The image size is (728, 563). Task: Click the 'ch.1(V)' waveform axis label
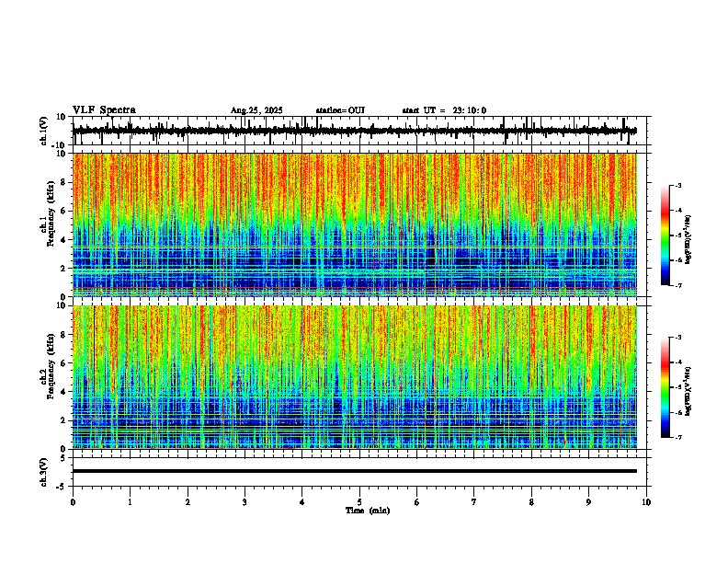click(x=44, y=131)
